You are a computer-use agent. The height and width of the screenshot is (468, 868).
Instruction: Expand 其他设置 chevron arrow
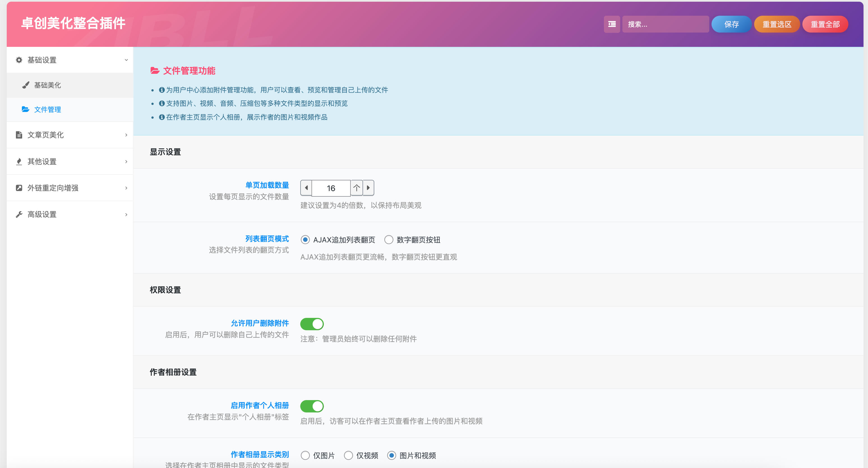point(126,162)
